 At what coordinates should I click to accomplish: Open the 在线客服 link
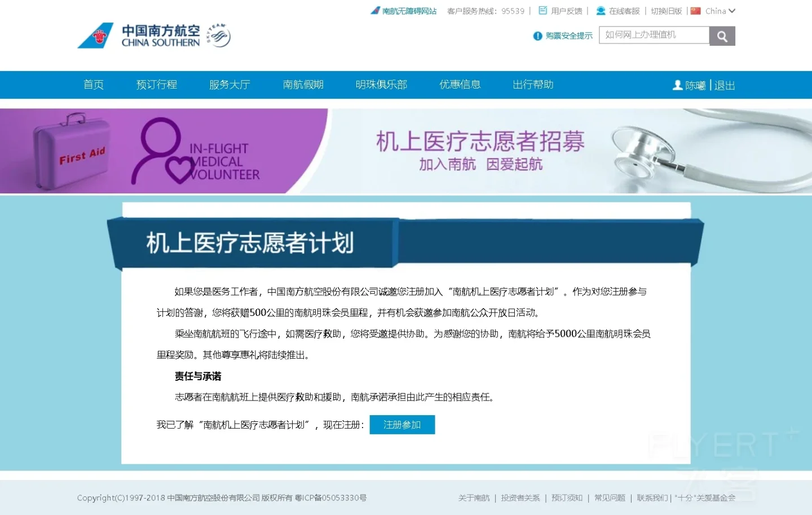tap(624, 11)
